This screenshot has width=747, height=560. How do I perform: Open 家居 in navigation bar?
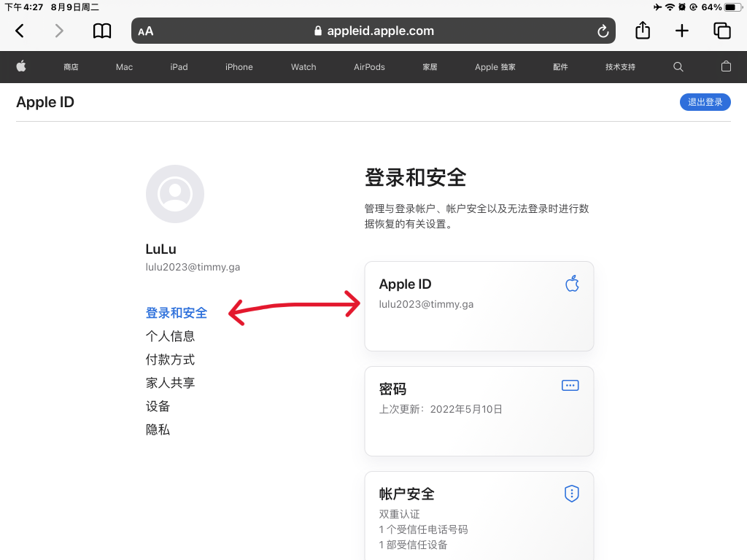tap(430, 67)
